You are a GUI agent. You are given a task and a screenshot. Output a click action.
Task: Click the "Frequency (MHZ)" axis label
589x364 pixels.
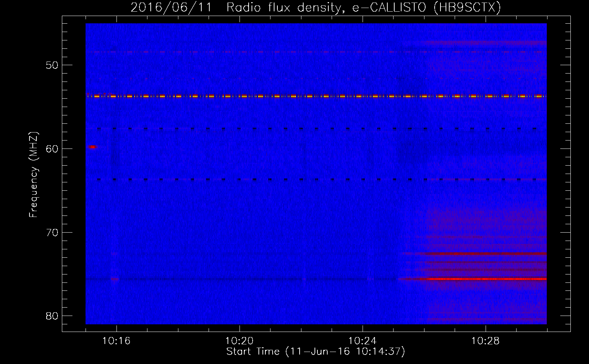[x=33, y=175]
